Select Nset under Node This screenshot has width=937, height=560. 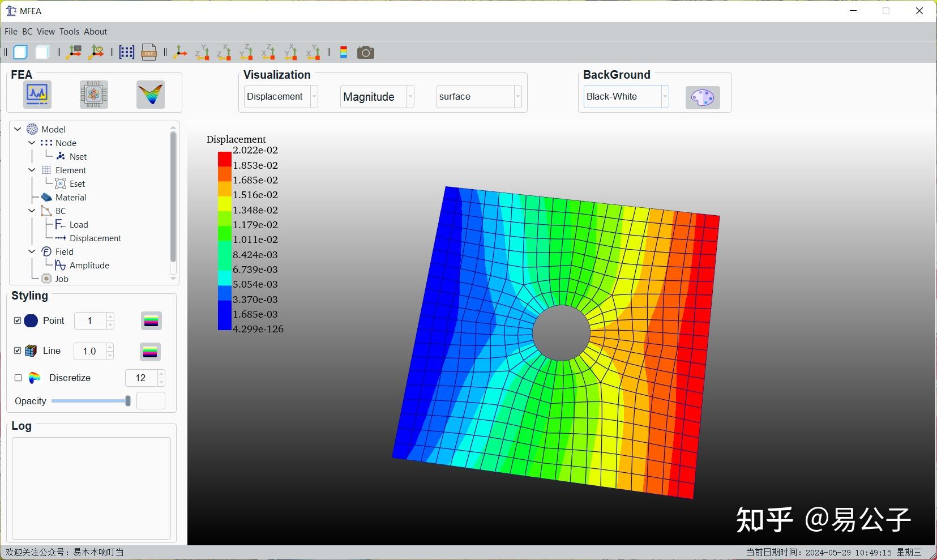click(x=78, y=157)
